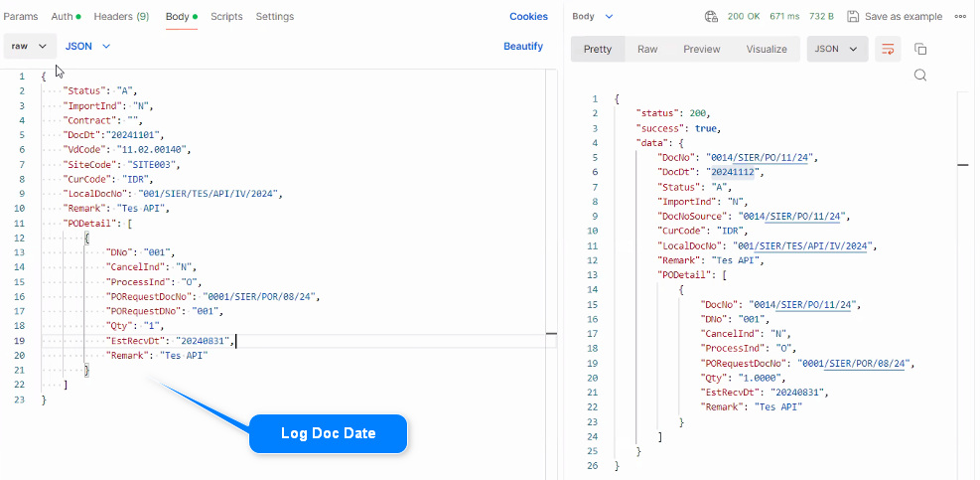Image resolution: width=980 pixels, height=480 pixels.
Task: Select the Raw response view
Action: coord(647,49)
